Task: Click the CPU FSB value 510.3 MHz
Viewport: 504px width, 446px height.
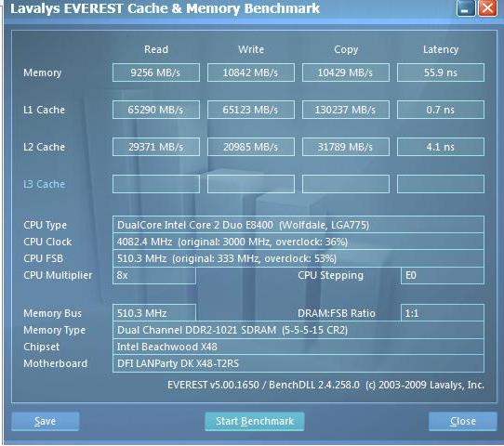Action: click(x=298, y=258)
